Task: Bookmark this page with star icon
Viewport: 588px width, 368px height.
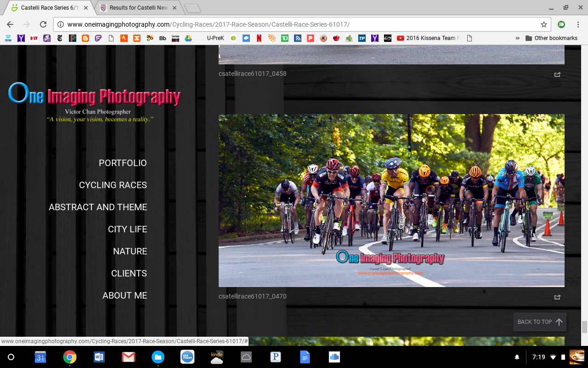Action: pos(544,24)
